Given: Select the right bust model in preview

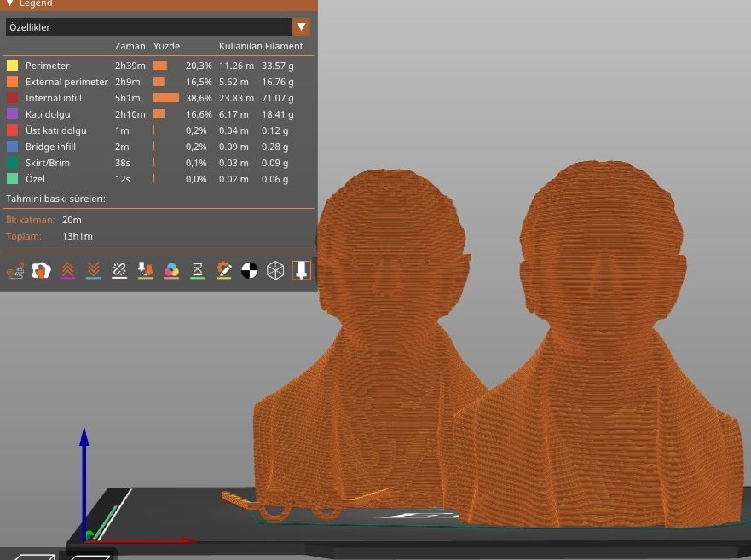Looking at the screenshot, I should (604, 355).
